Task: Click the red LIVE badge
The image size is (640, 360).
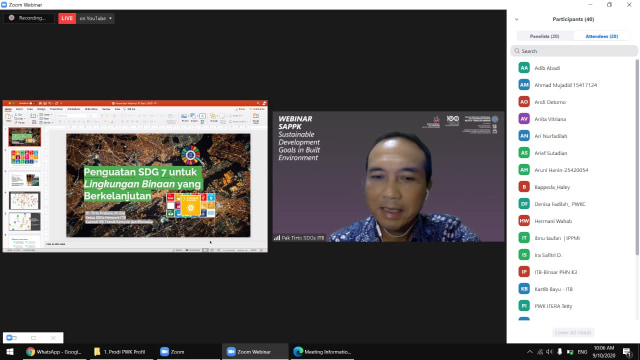Action: point(67,18)
